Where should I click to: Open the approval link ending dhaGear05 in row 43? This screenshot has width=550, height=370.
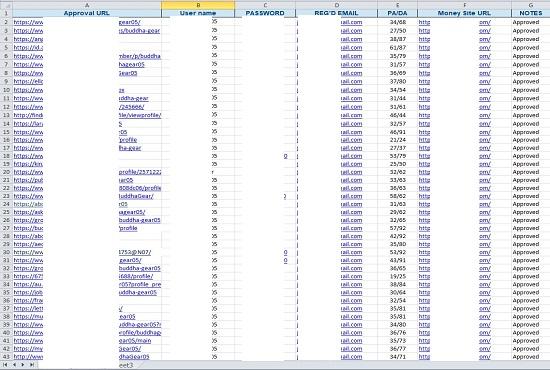click(x=134, y=357)
